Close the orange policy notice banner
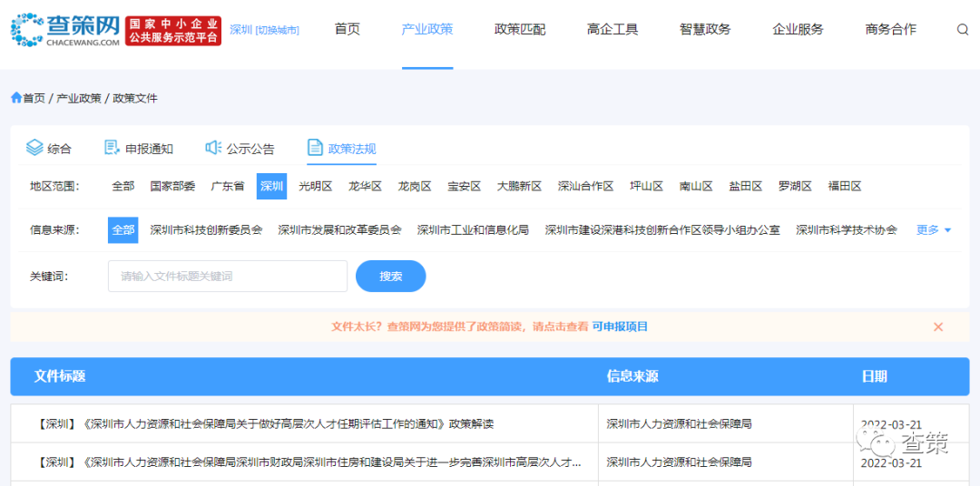The width and height of the screenshot is (980, 486). pos(938,326)
